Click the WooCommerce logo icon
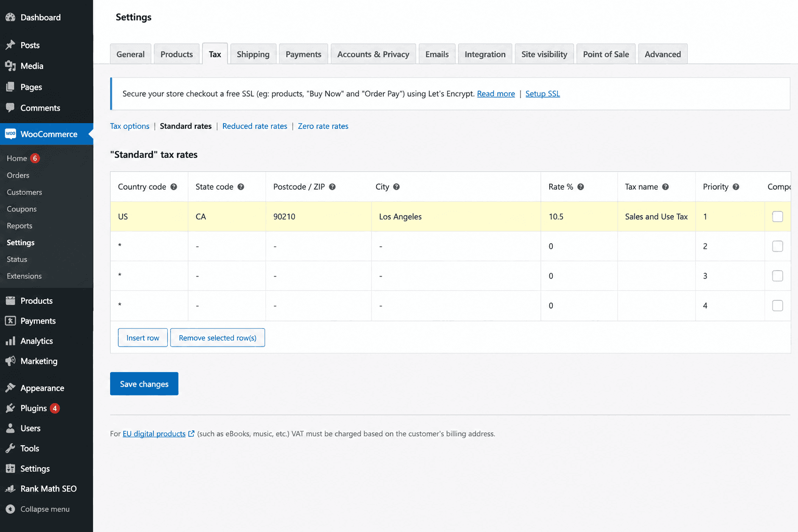Screen dimensions: 798x532 (10, 134)
